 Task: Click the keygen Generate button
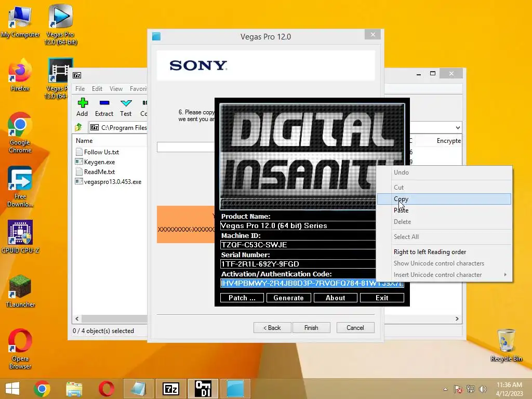point(289,298)
